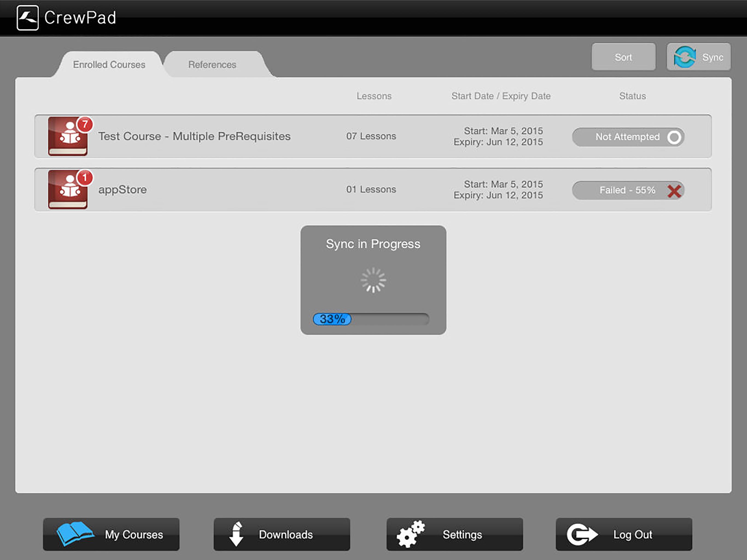Click the Not Attempted circle indicator
The width and height of the screenshot is (747, 560).
point(674,137)
